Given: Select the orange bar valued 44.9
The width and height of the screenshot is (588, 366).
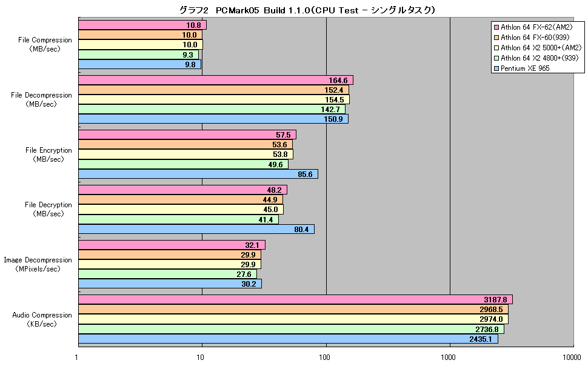Looking at the screenshot, I should pos(181,200).
